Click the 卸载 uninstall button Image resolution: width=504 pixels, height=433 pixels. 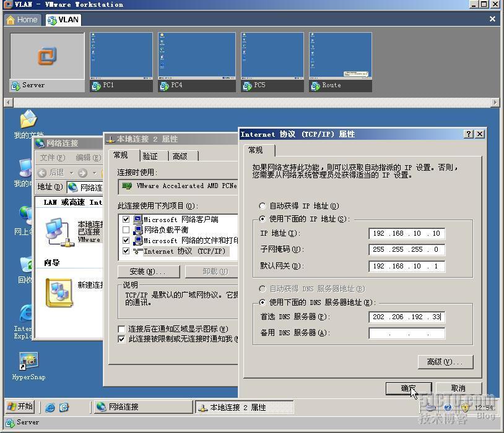coord(212,272)
